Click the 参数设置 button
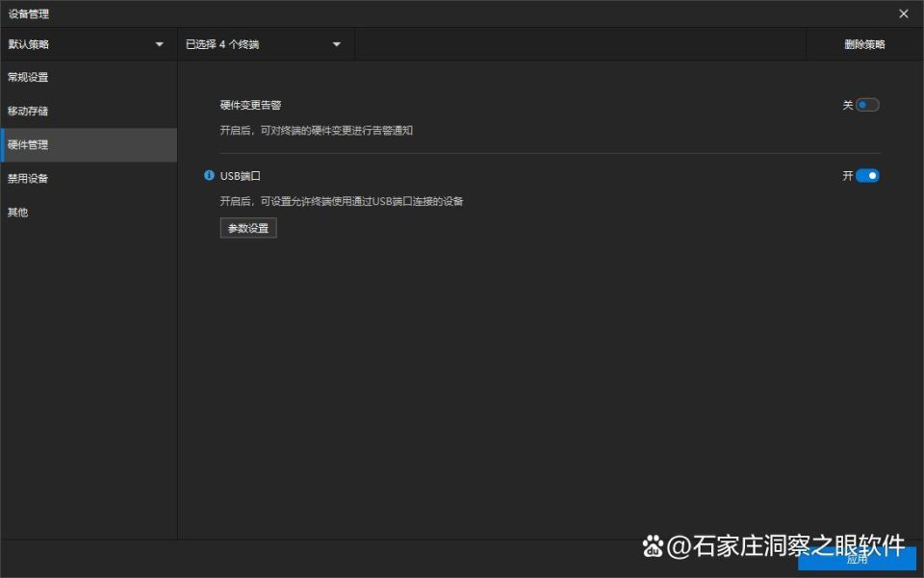The width and height of the screenshot is (924, 578). 248,228
